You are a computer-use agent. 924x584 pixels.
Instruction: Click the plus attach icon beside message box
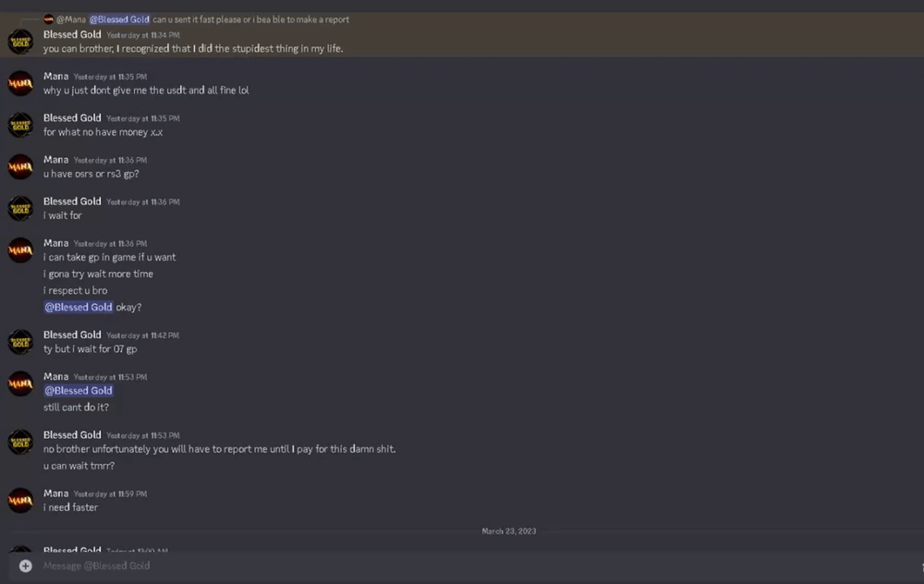[x=25, y=566]
